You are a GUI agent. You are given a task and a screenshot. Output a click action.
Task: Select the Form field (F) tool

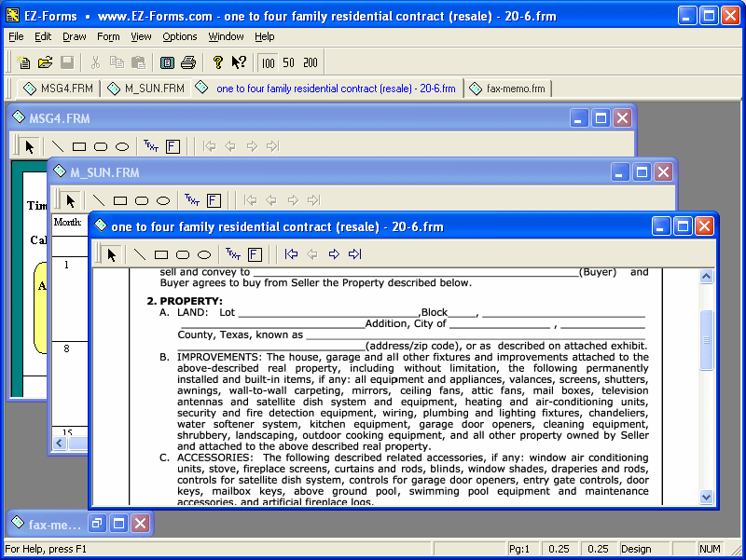[255, 253]
